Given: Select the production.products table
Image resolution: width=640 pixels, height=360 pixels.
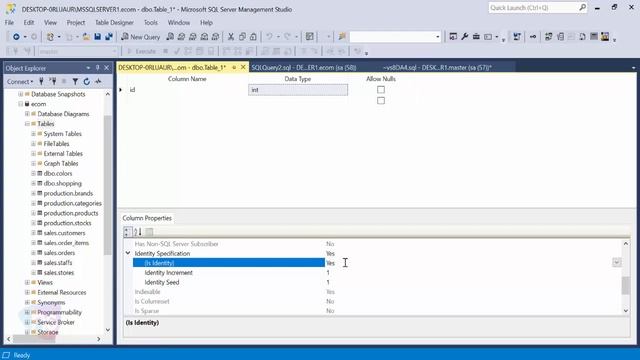Looking at the screenshot, I should pyautogui.click(x=71, y=213).
